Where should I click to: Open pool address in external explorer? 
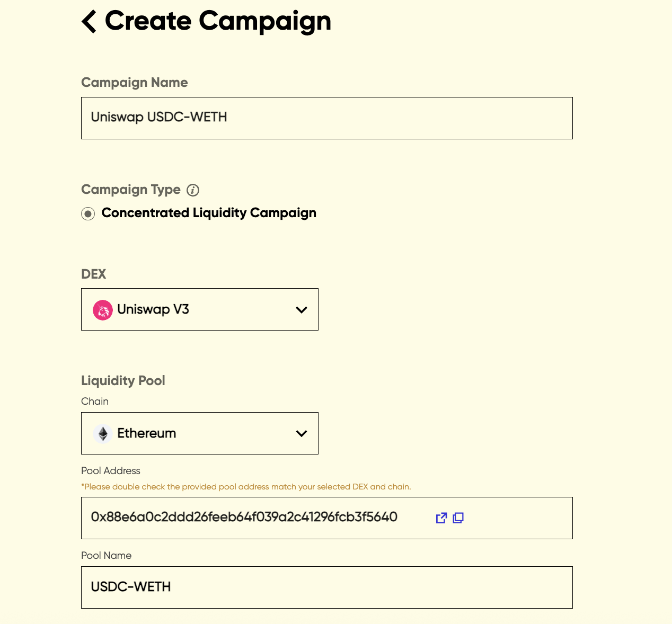(x=441, y=518)
